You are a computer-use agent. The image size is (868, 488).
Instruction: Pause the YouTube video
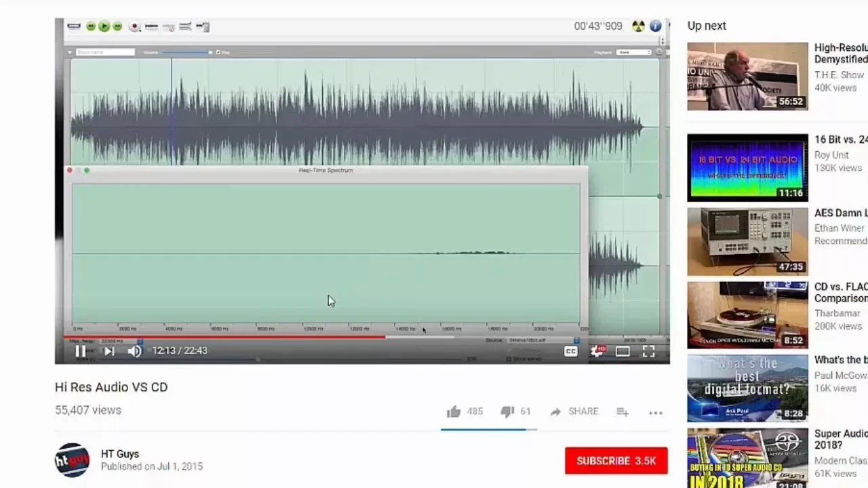pos(80,350)
